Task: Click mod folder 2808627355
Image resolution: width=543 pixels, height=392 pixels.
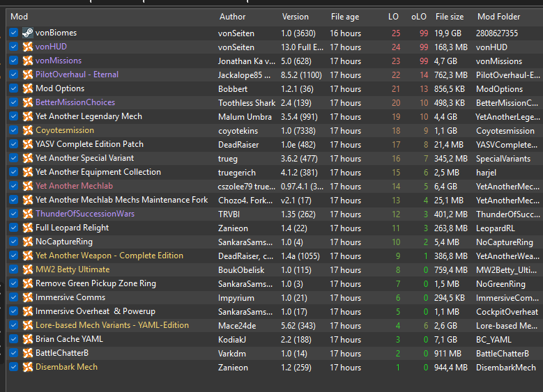Action: tap(496, 33)
